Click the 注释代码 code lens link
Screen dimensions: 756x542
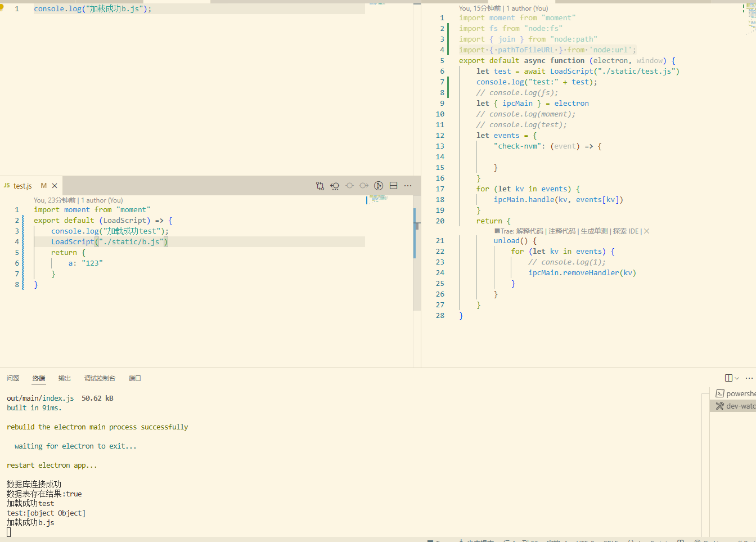click(x=562, y=231)
